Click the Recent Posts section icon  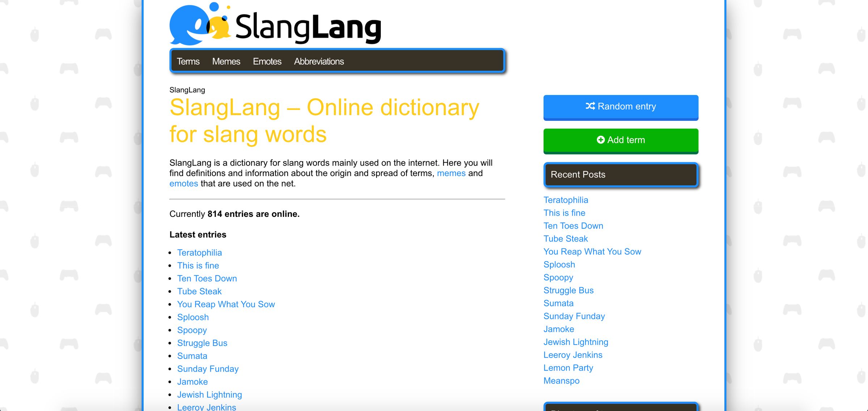tap(621, 174)
